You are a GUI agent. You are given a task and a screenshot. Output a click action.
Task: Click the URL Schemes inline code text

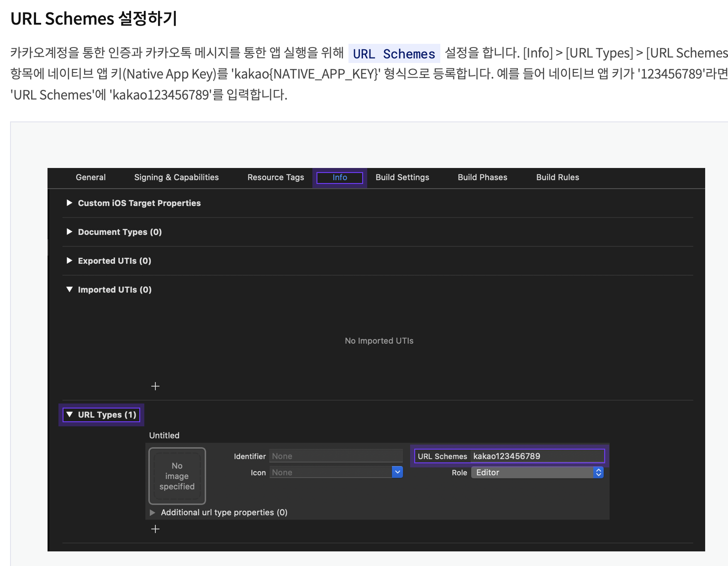394,54
